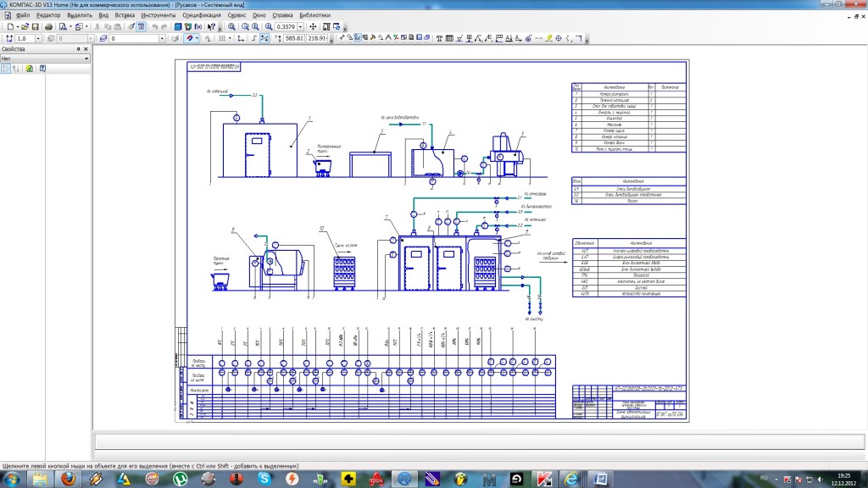Open the print preview dropdown arrow
The height and width of the screenshot is (488, 868).
[x=71, y=26]
